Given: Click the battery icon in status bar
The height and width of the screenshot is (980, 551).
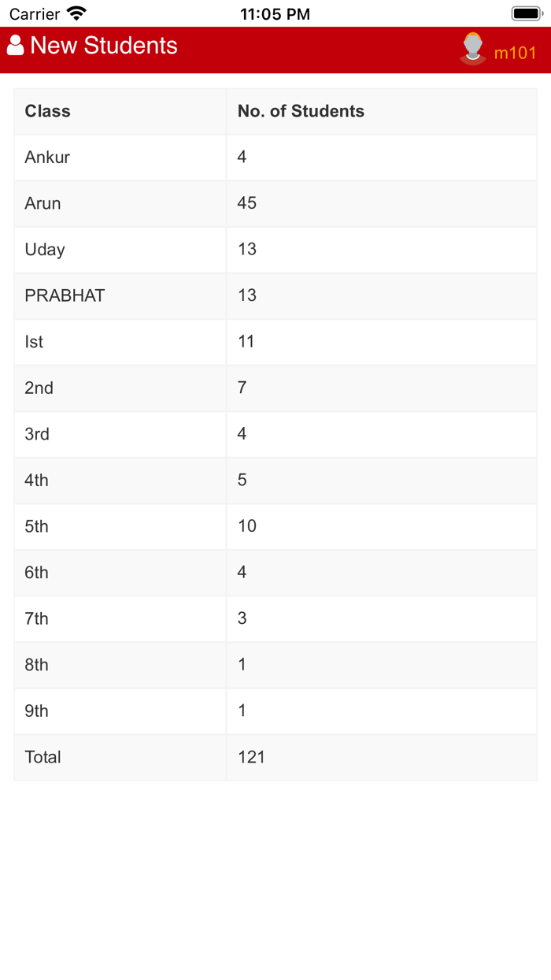Looking at the screenshot, I should 527,13.
